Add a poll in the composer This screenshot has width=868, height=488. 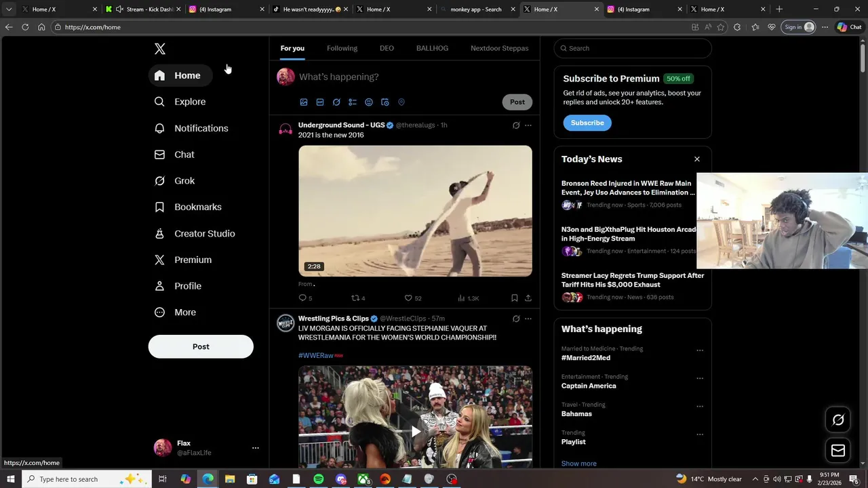[x=353, y=102]
